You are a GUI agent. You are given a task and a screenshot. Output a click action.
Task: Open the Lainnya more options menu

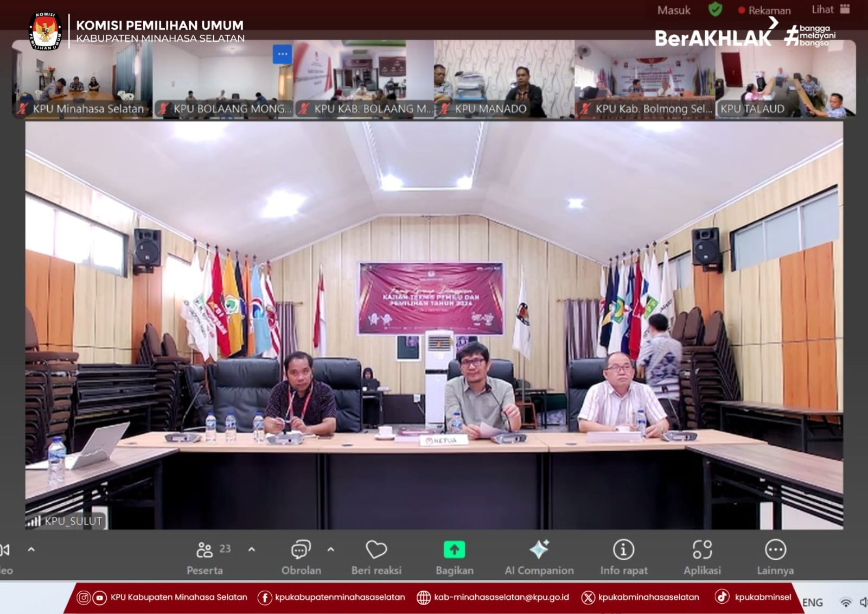pos(775,550)
